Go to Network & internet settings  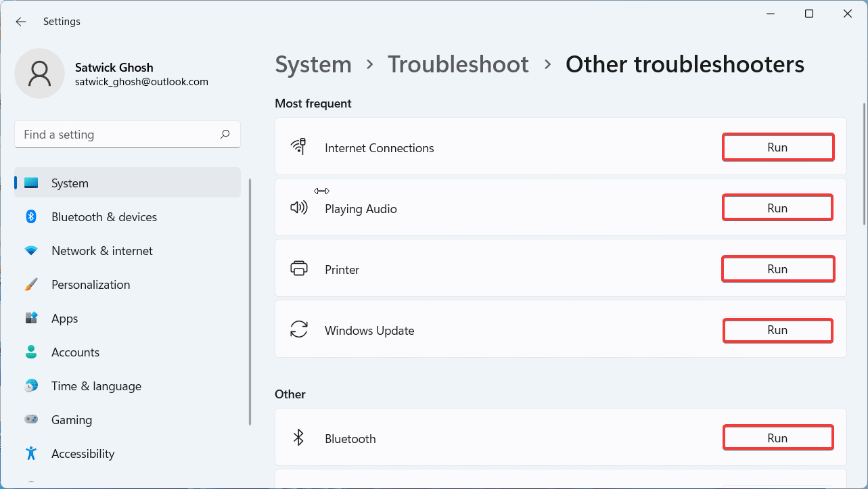pos(127,251)
